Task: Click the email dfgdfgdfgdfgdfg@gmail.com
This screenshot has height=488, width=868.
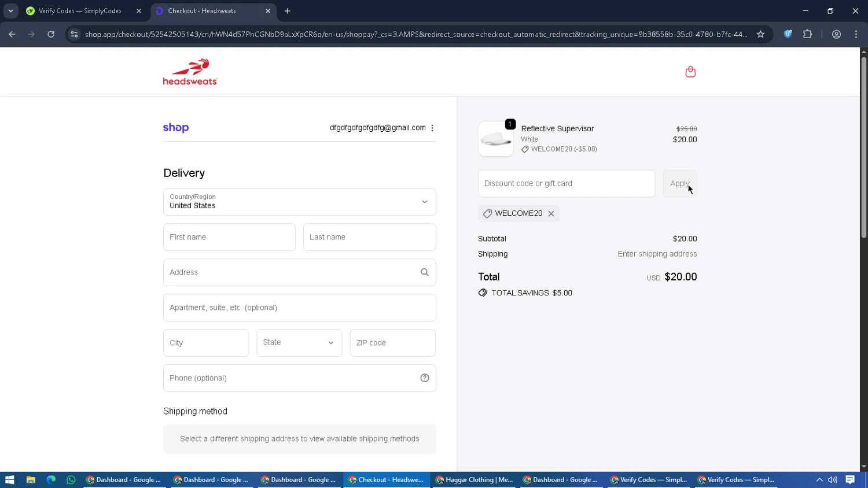Action: tap(377, 128)
